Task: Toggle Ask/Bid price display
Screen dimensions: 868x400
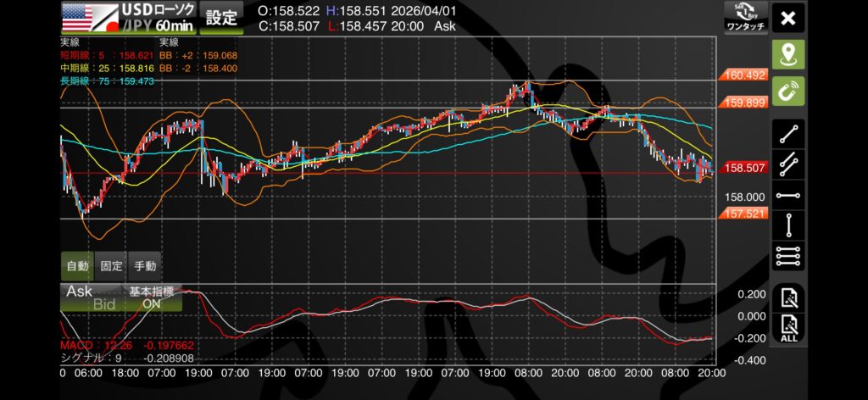Action: point(92,297)
